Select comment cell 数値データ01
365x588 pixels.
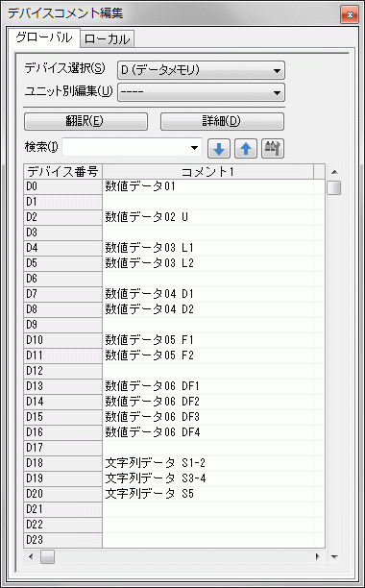click(x=208, y=186)
